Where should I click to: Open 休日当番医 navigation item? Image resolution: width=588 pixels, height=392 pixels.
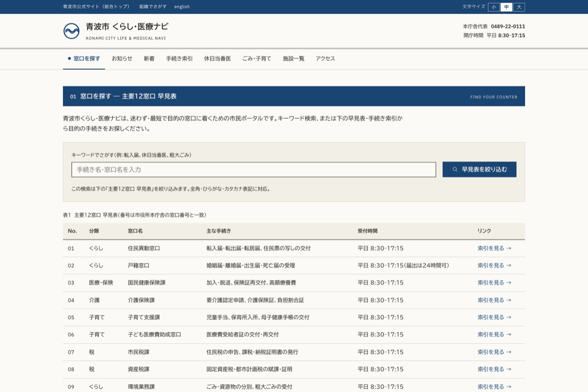click(218, 58)
